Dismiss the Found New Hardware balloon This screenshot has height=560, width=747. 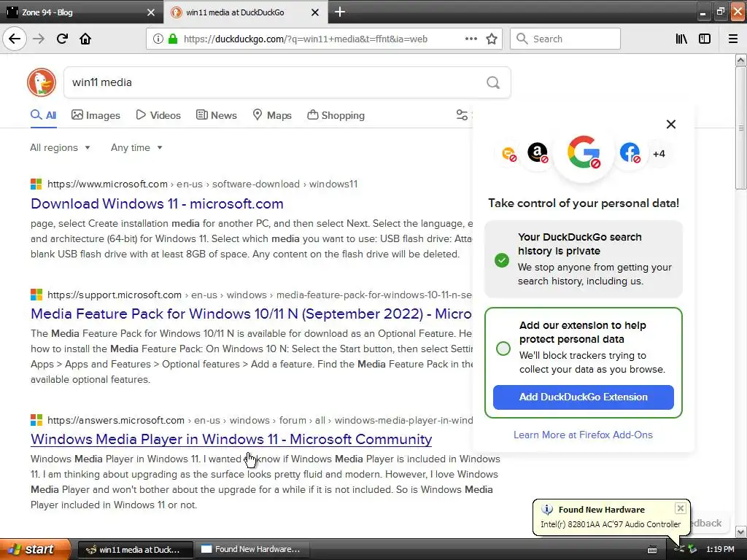[681, 508]
